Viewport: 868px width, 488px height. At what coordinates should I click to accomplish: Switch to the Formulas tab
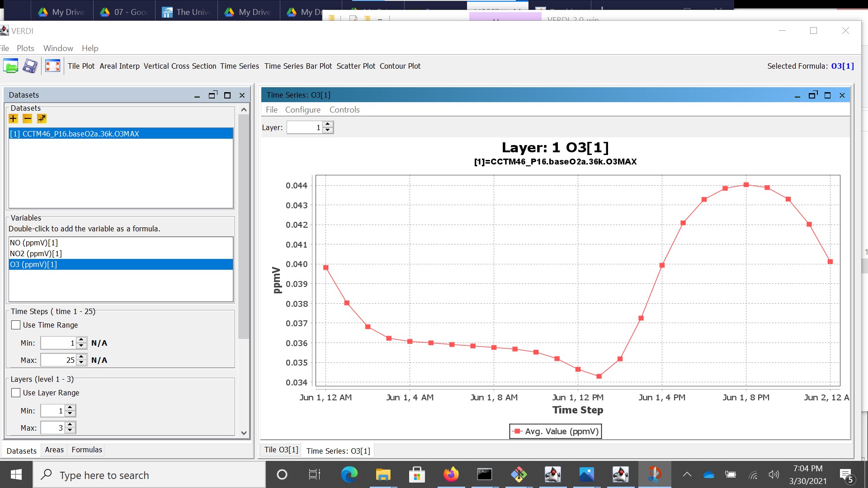coord(87,450)
